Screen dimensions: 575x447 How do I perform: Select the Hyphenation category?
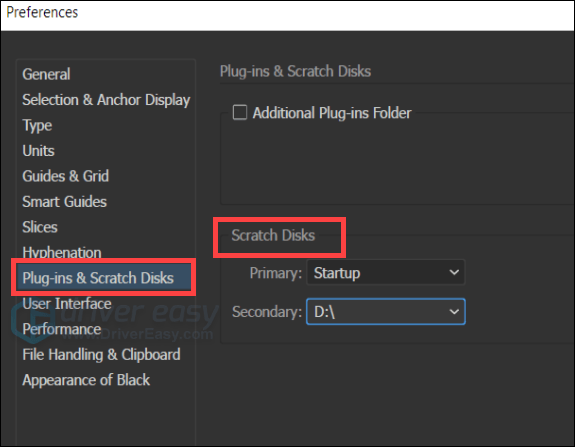coord(62,252)
